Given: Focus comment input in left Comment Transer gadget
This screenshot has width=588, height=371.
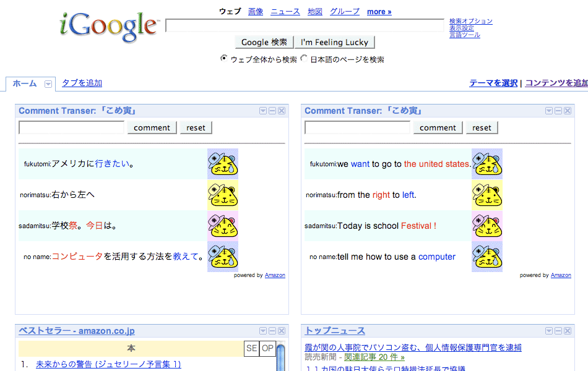Looking at the screenshot, I should [x=71, y=127].
